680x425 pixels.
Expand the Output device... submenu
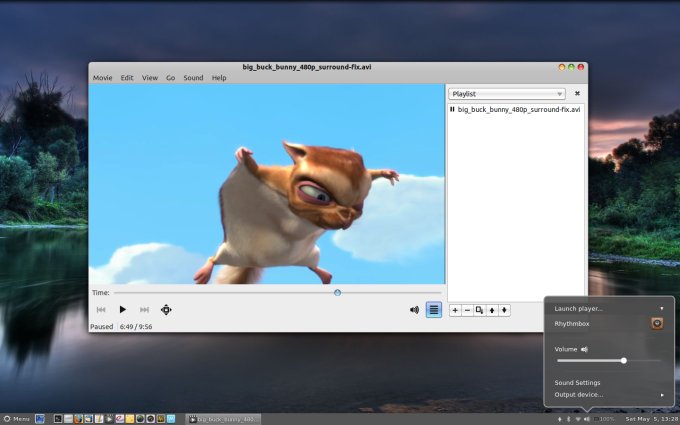(x=609, y=395)
